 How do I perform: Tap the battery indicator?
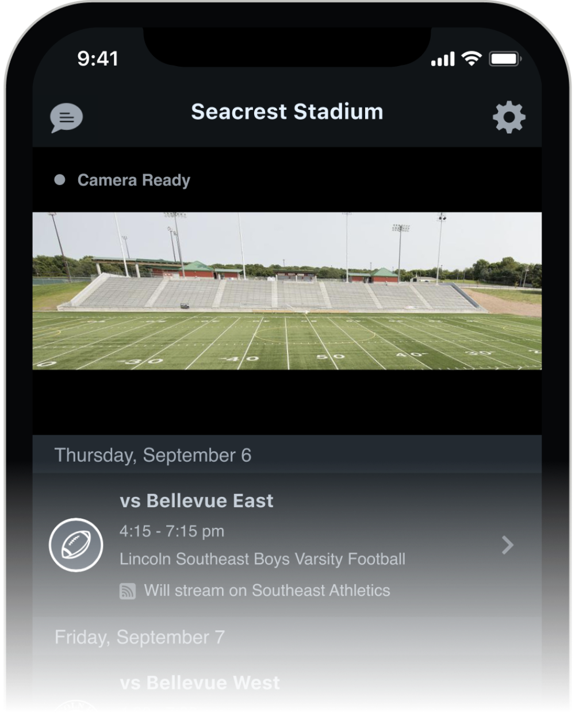click(503, 58)
